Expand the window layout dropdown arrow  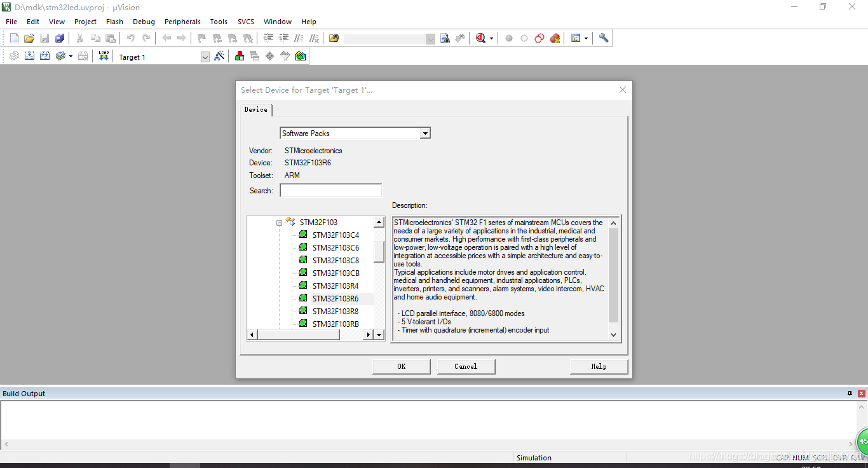[x=586, y=39]
